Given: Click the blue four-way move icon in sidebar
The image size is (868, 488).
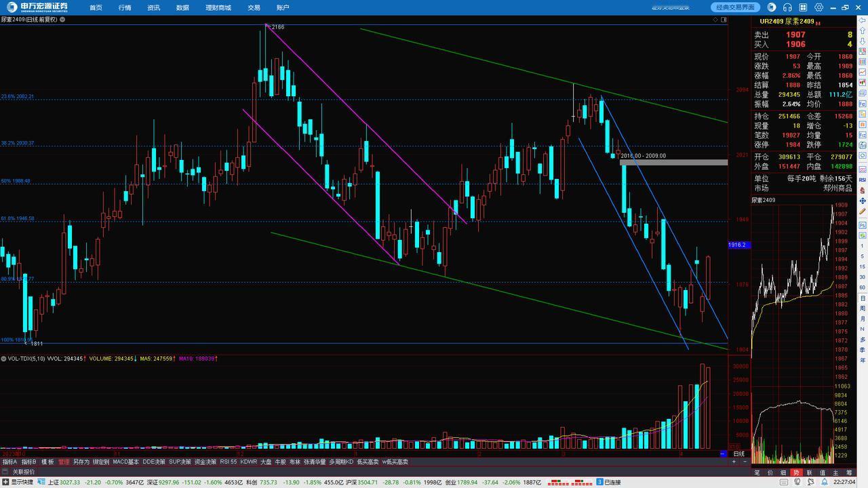Looking at the screenshot, I should 861,202.
